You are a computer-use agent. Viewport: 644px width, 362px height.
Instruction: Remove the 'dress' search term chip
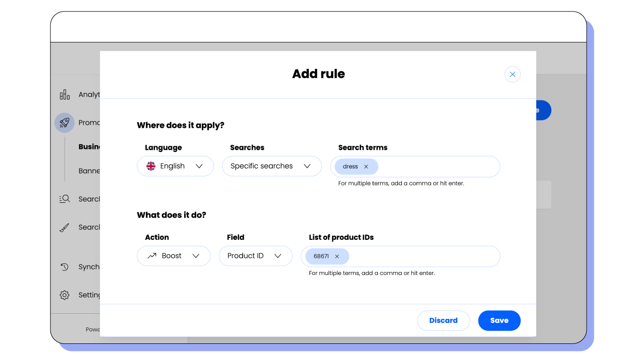coord(366,166)
